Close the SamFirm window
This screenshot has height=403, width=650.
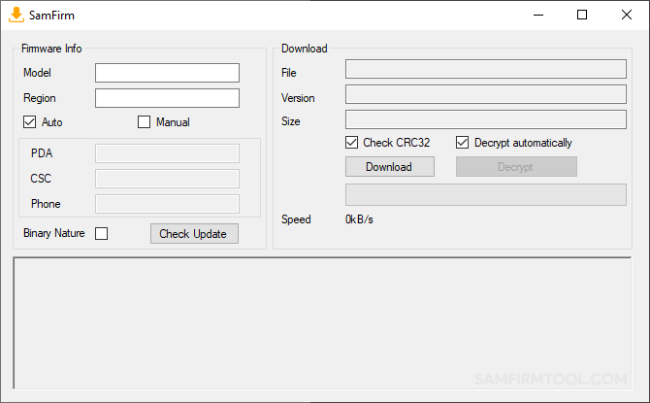626,15
